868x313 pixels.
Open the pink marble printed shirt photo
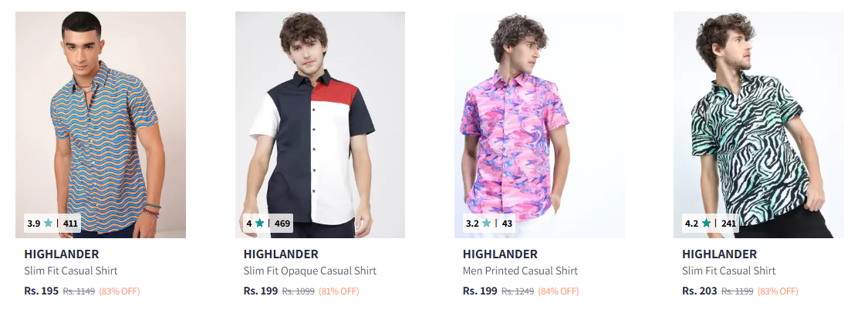(x=540, y=125)
